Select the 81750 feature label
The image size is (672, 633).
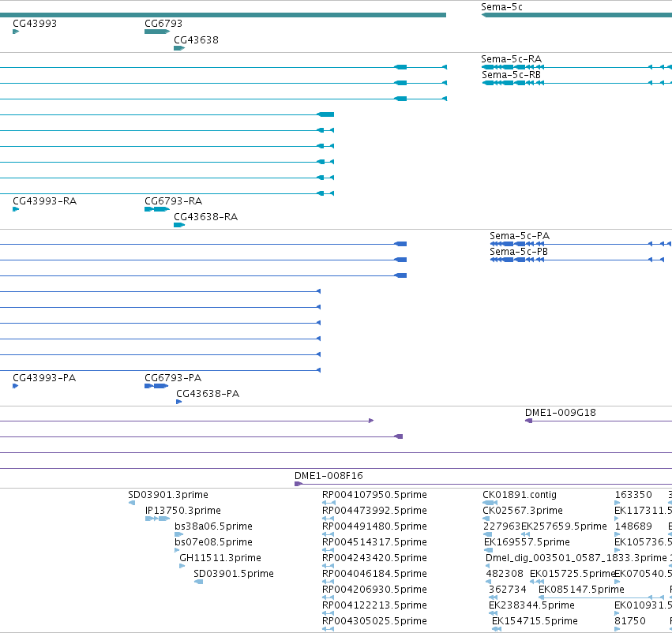tap(630, 621)
